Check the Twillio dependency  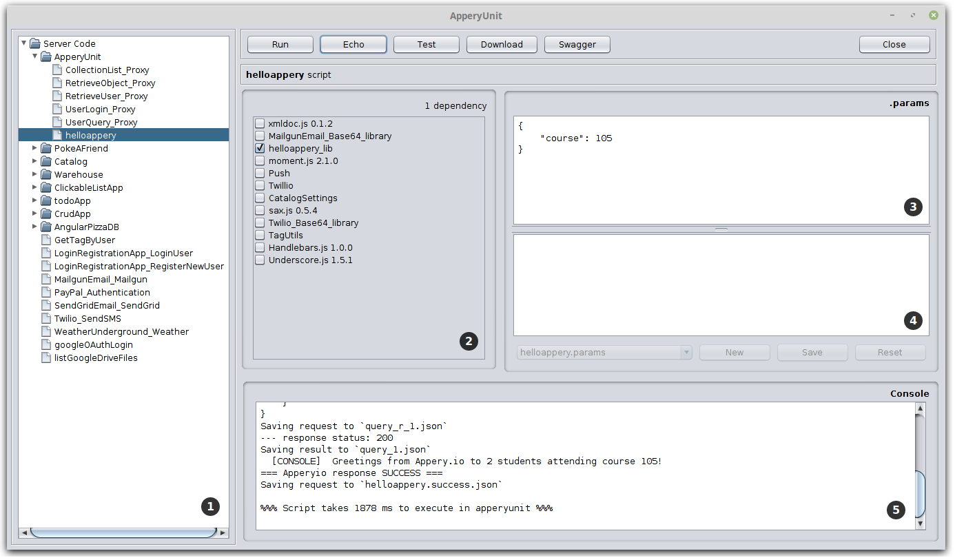coord(260,185)
